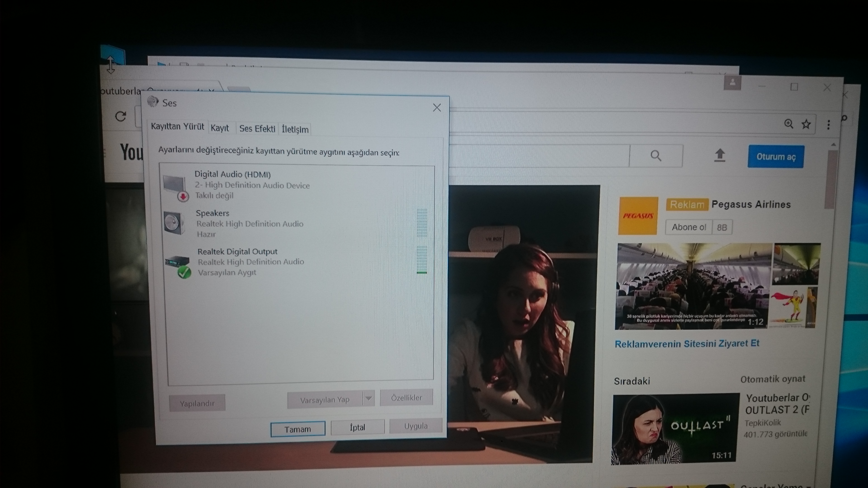Bookmark page with star icon
The width and height of the screenshot is (868, 488).
(806, 124)
